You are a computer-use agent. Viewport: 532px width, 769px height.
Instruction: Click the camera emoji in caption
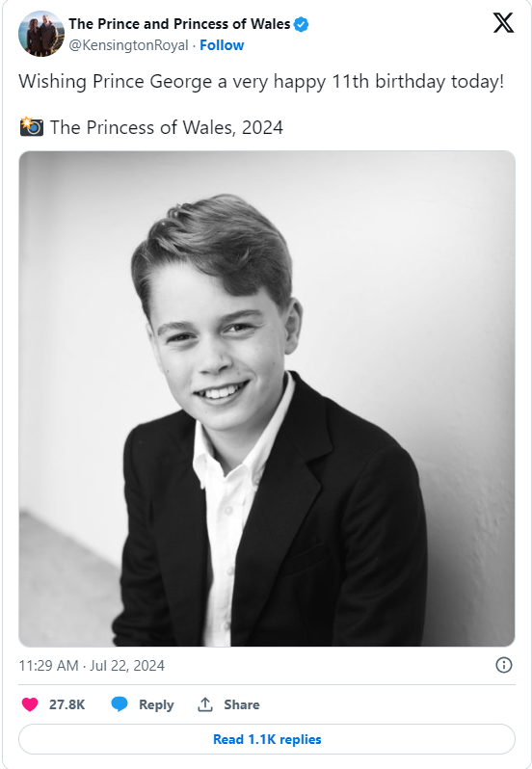(x=32, y=126)
